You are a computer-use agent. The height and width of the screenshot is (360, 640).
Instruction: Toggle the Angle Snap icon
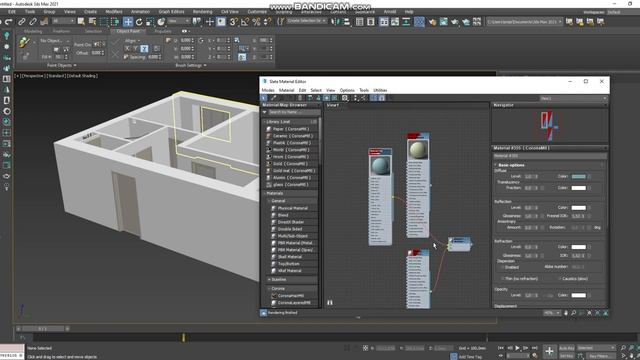pos(245,22)
